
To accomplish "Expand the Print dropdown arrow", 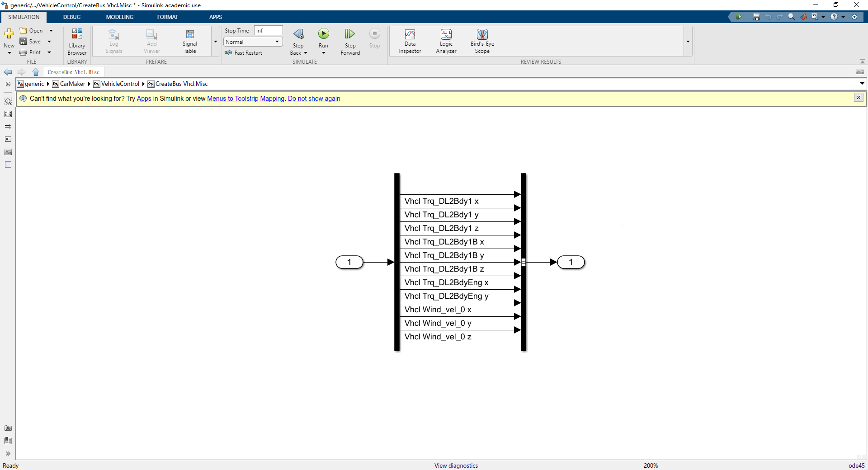I will pyautogui.click(x=49, y=52).
